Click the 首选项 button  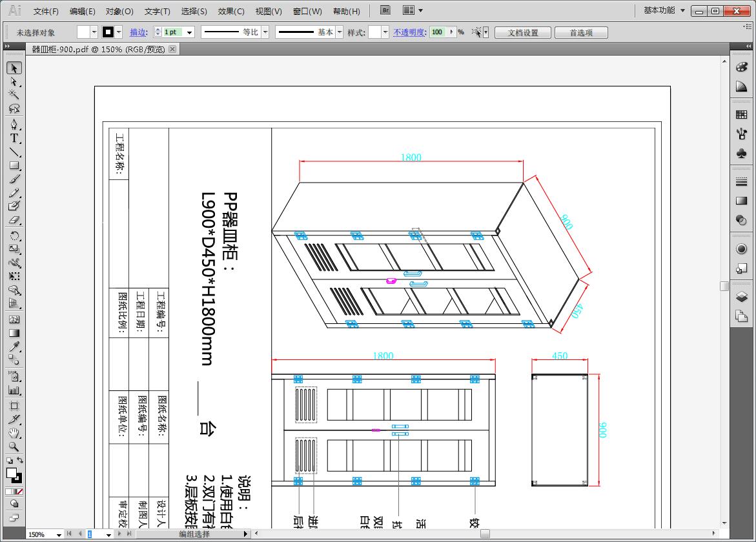tap(580, 32)
